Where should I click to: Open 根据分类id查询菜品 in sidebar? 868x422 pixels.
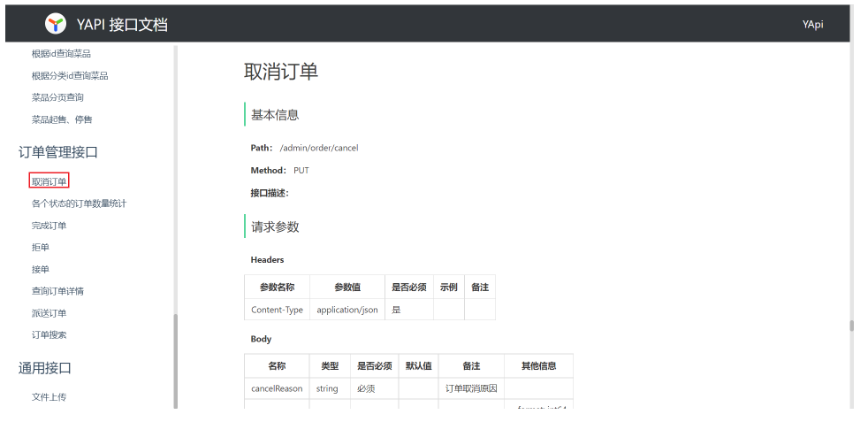tap(70, 76)
